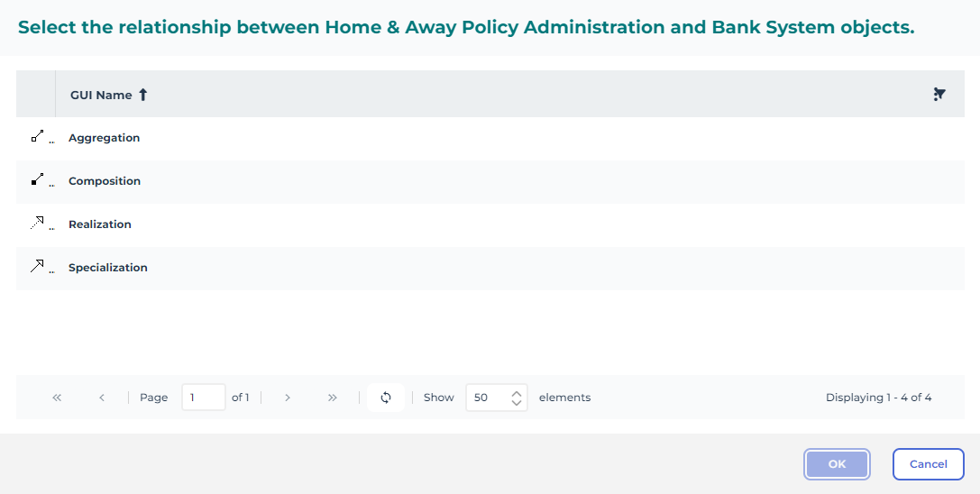Click the Aggregation relationship icon
The width and height of the screenshot is (980, 494).
coord(37,137)
